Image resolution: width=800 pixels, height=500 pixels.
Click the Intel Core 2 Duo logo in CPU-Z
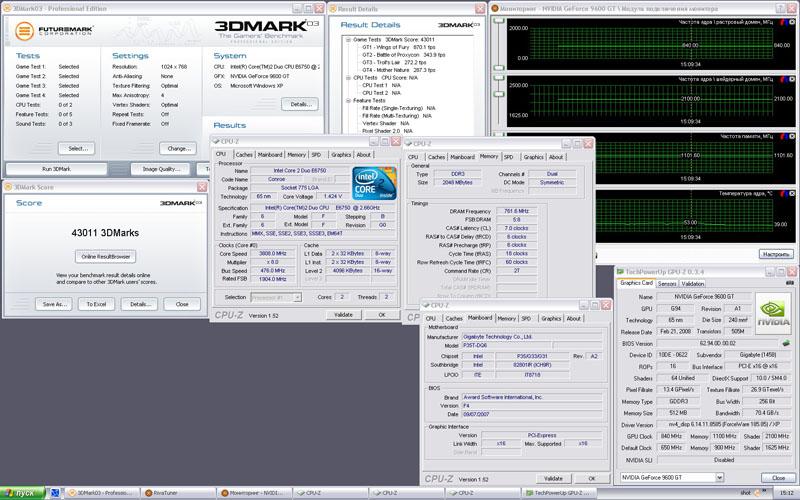coord(374,183)
